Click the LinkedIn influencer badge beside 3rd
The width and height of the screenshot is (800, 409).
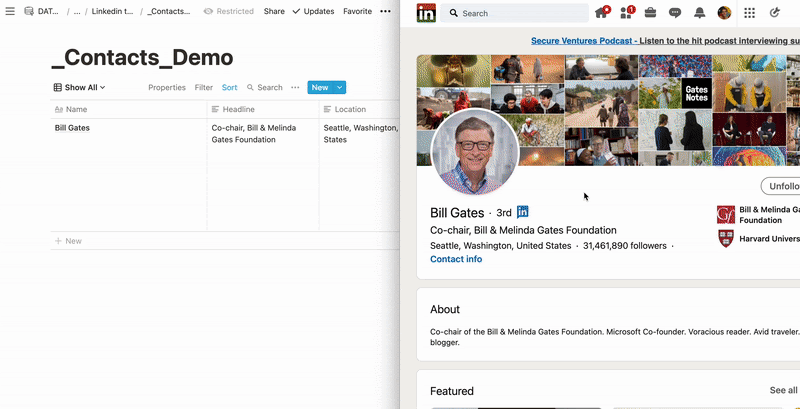(x=522, y=212)
